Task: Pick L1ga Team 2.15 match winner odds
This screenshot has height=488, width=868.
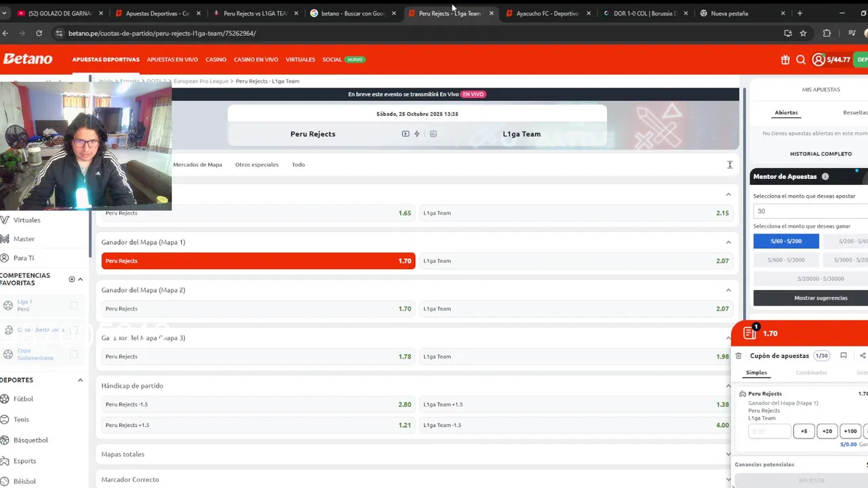Action: 576,213
